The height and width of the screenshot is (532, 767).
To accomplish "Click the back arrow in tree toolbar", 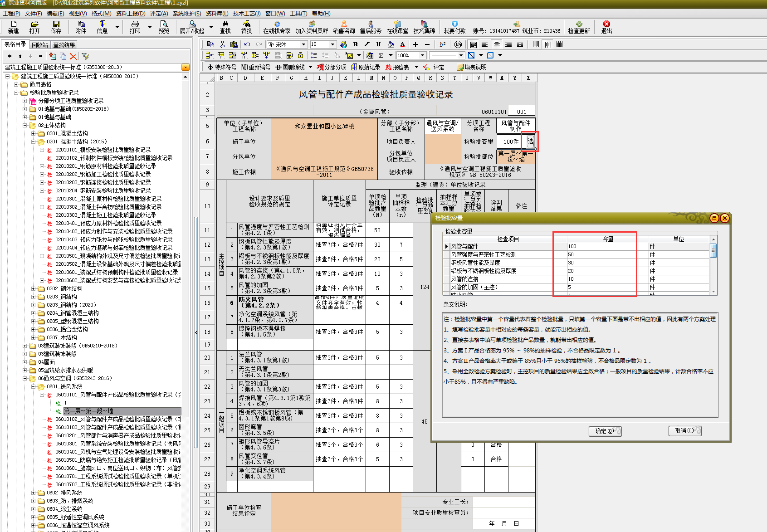I will [x=10, y=56].
